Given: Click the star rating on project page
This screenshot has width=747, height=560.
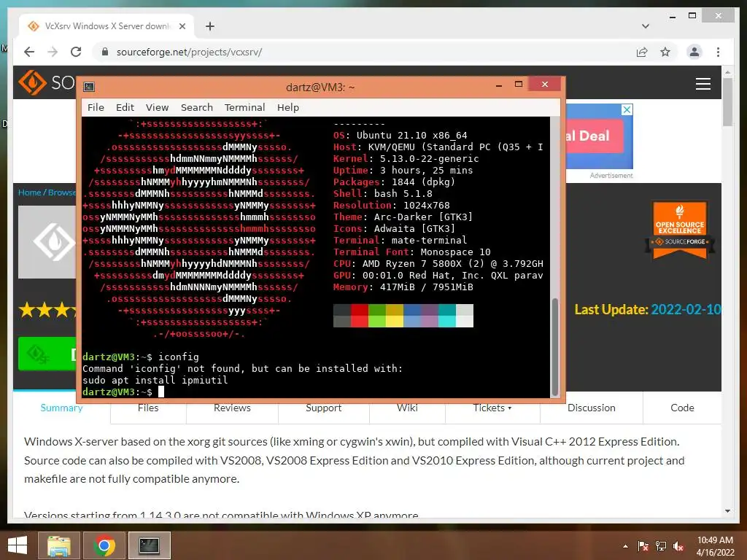Looking at the screenshot, I should point(47,310).
